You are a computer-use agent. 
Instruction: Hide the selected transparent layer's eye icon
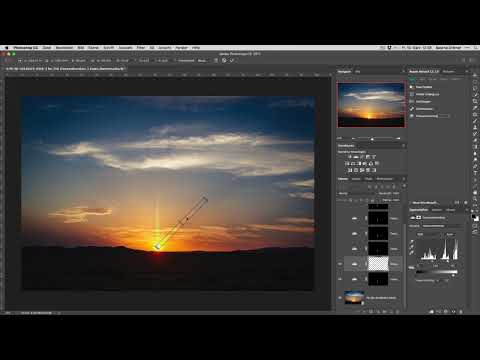[340, 264]
